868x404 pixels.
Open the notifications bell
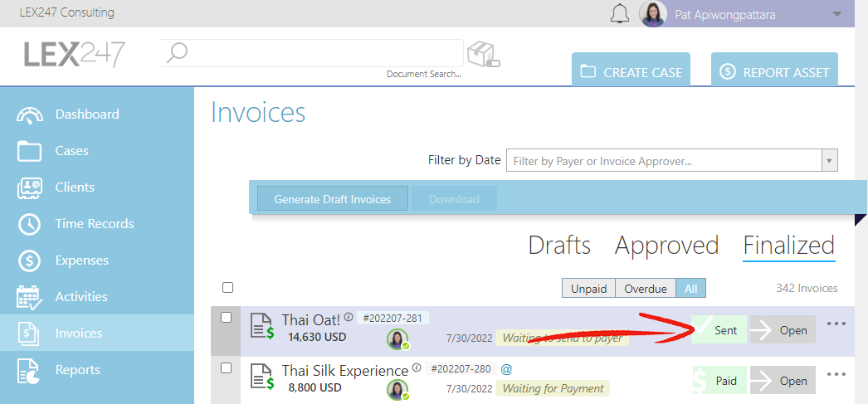coord(620,14)
